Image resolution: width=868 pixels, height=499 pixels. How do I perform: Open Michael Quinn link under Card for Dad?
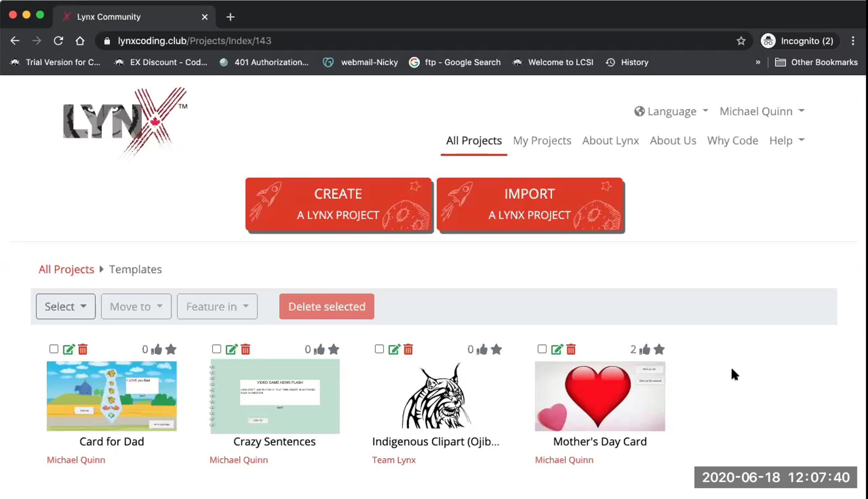(x=76, y=460)
